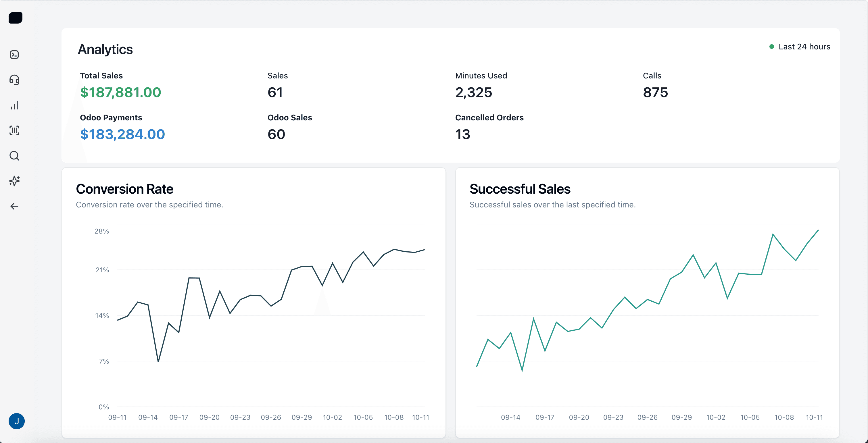Click the left arrow back icon

[x=14, y=206]
